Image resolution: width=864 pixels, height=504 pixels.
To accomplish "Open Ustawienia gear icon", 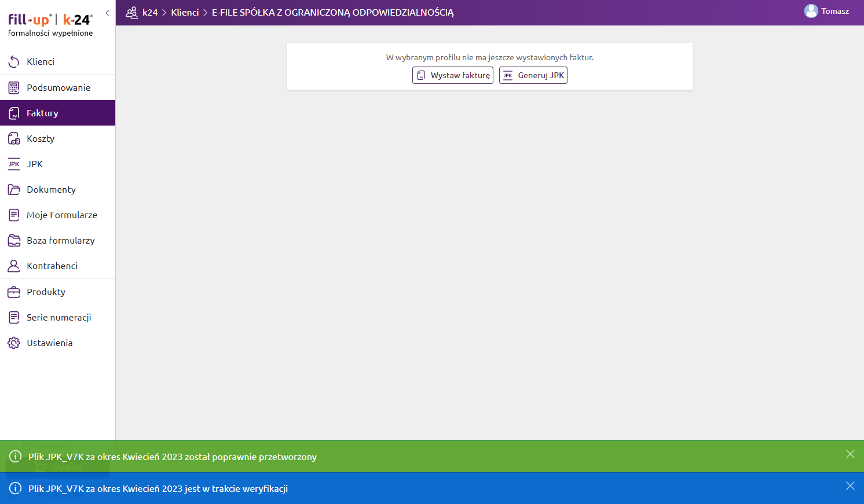I will click(14, 343).
